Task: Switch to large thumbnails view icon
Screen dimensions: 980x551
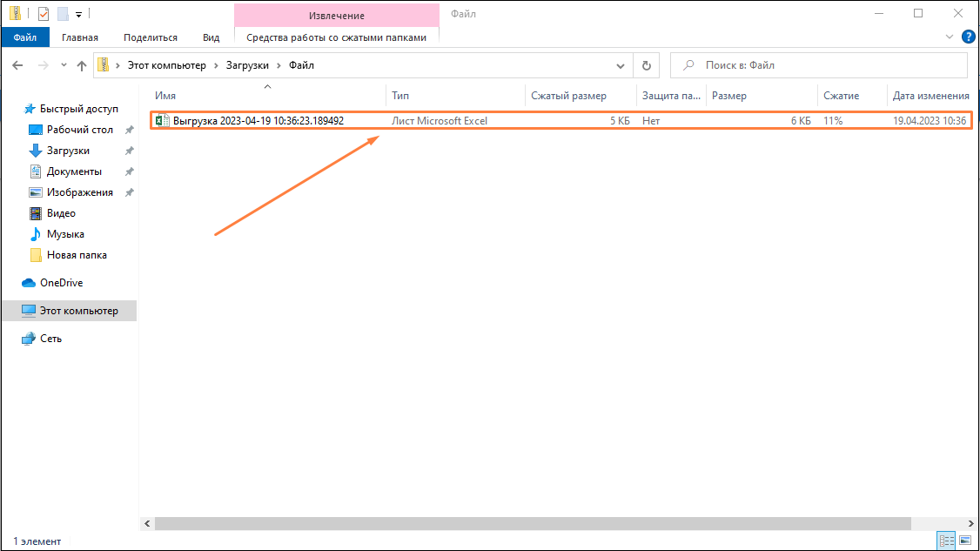Action: (964, 541)
